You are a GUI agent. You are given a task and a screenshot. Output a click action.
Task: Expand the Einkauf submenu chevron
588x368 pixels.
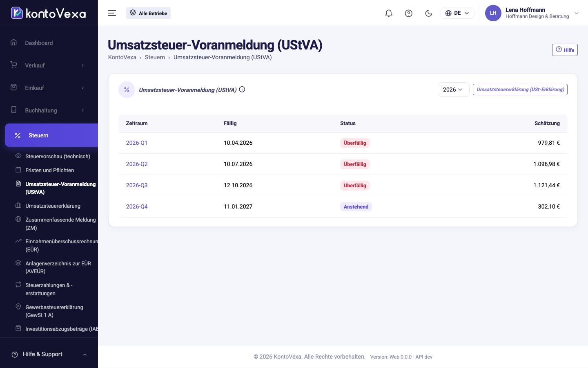point(83,88)
